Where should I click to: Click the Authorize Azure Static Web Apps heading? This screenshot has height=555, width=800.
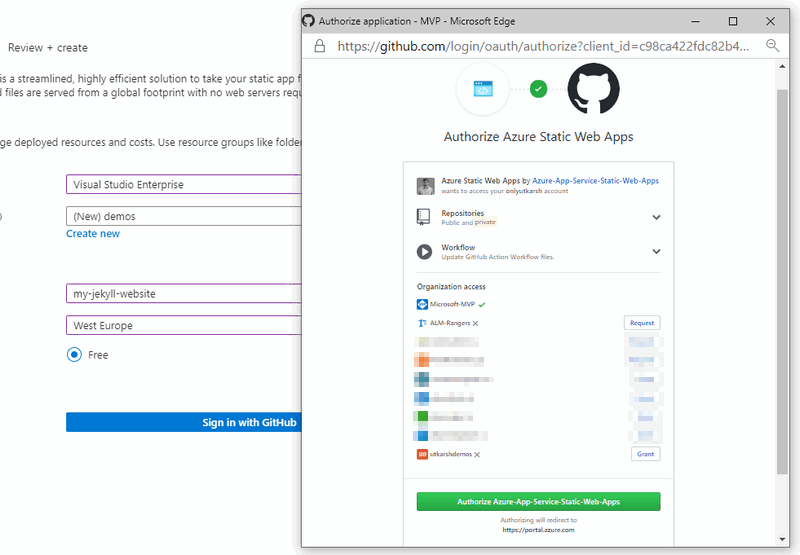538,137
